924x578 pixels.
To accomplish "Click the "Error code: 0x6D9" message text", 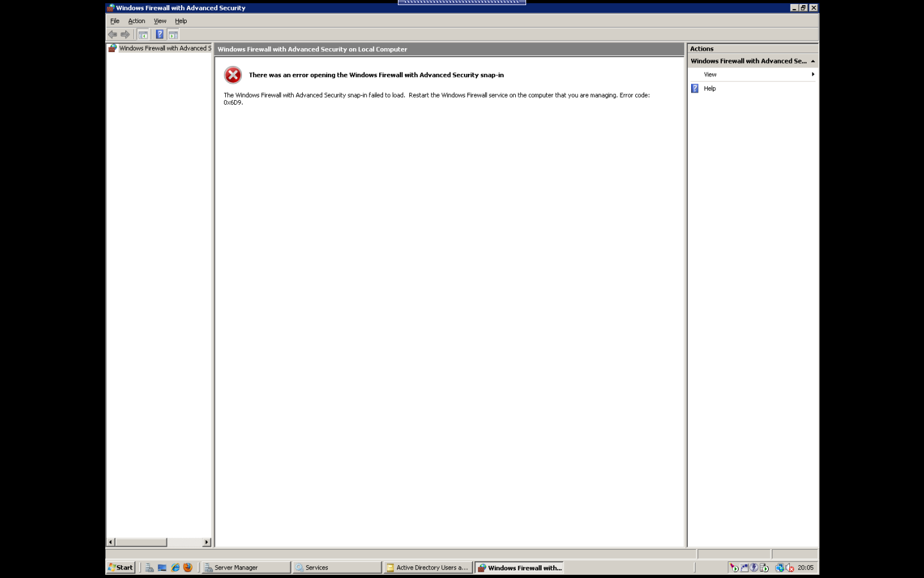I will [436, 99].
